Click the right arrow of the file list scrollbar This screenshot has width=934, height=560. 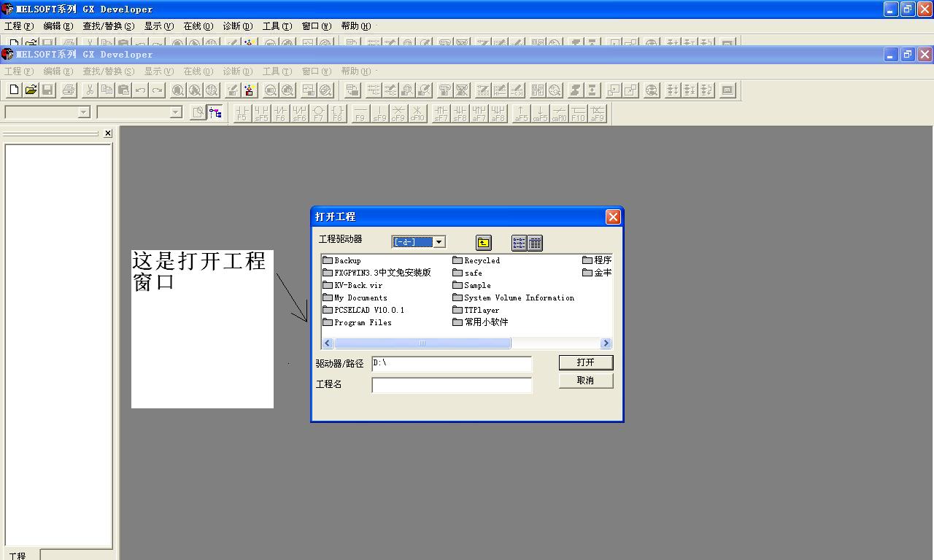(x=606, y=343)
